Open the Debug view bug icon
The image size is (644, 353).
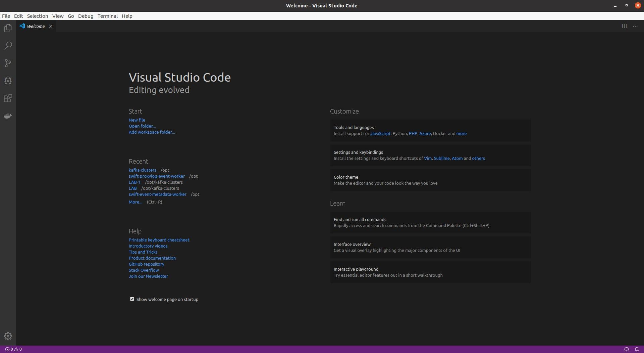8,81
